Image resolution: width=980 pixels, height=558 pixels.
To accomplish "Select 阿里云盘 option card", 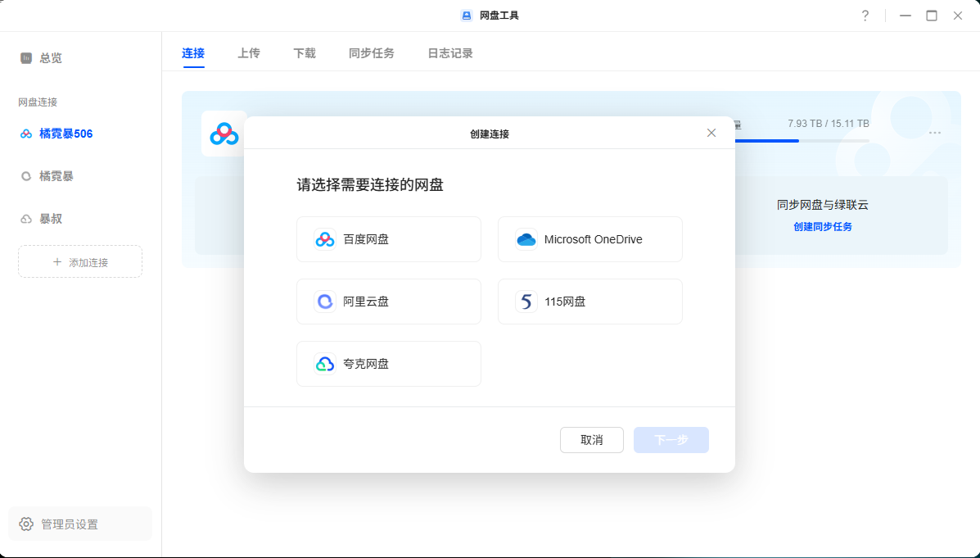I will coord(389,302).
